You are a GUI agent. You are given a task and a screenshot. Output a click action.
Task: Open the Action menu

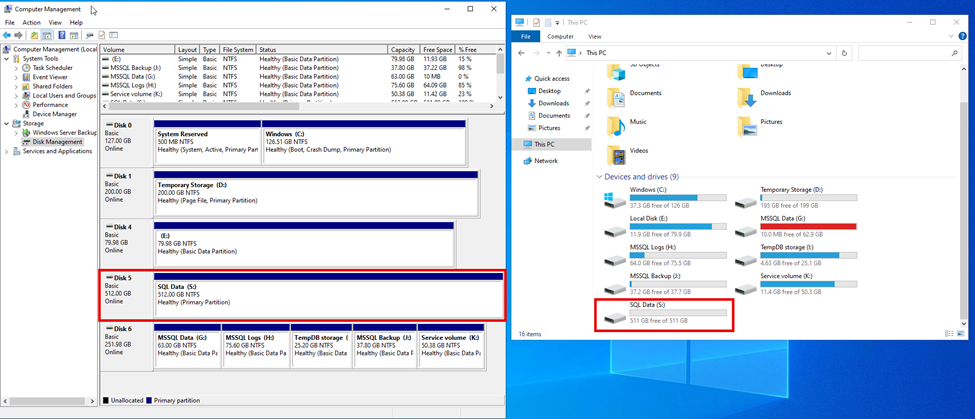[32, 22]
